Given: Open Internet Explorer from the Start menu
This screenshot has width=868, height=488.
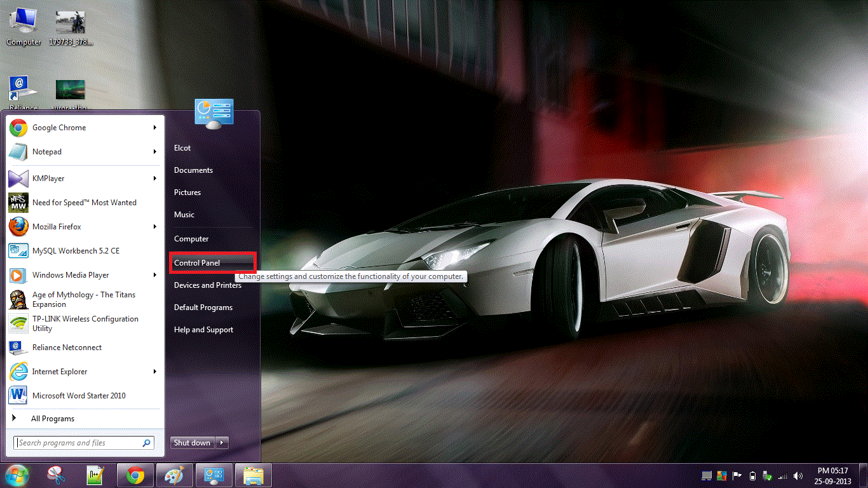Looking at the screenshot, I should pos(85,372).
